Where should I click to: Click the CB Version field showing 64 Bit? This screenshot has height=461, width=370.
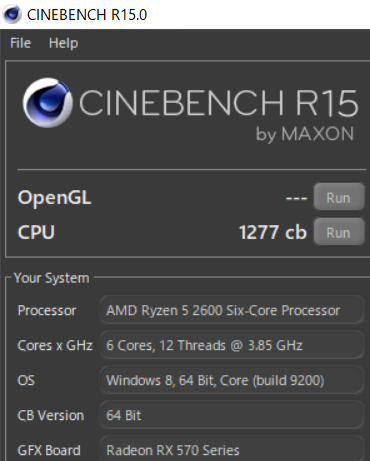pyautogui.click(x=232, y=415)
